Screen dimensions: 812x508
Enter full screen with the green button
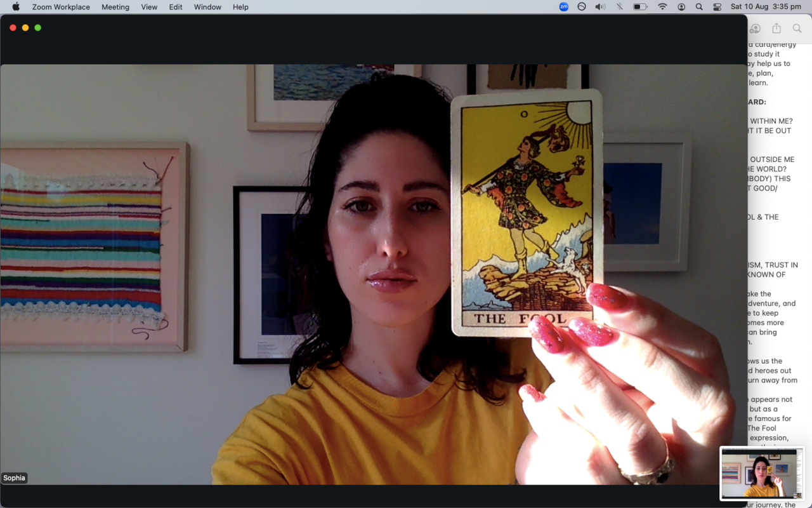point(38,28)
